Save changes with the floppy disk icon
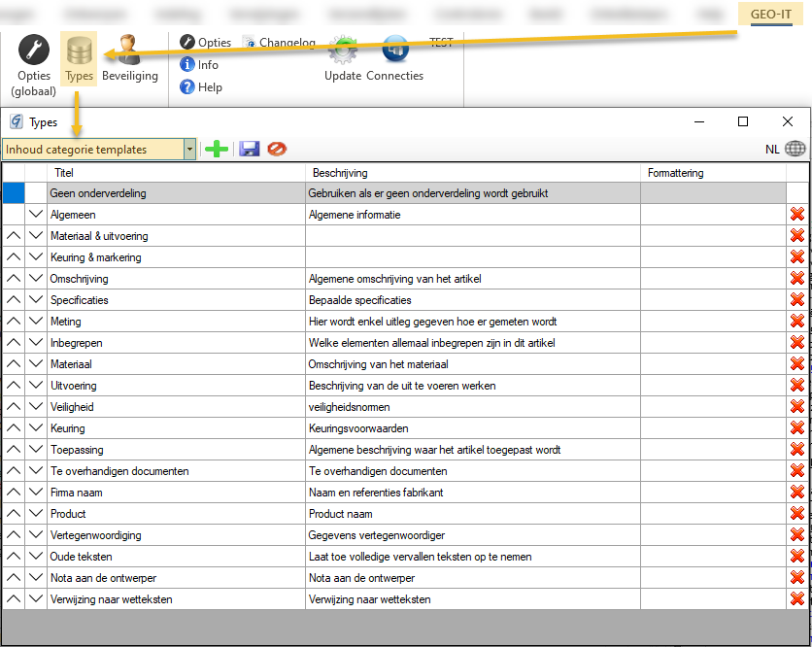 (x=249, y=150)
